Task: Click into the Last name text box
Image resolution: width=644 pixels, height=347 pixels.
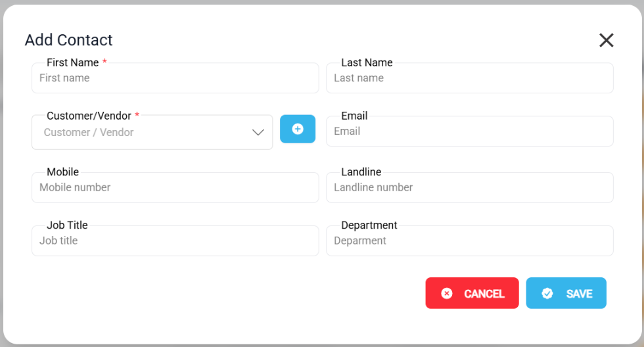Action: point(469,78)
